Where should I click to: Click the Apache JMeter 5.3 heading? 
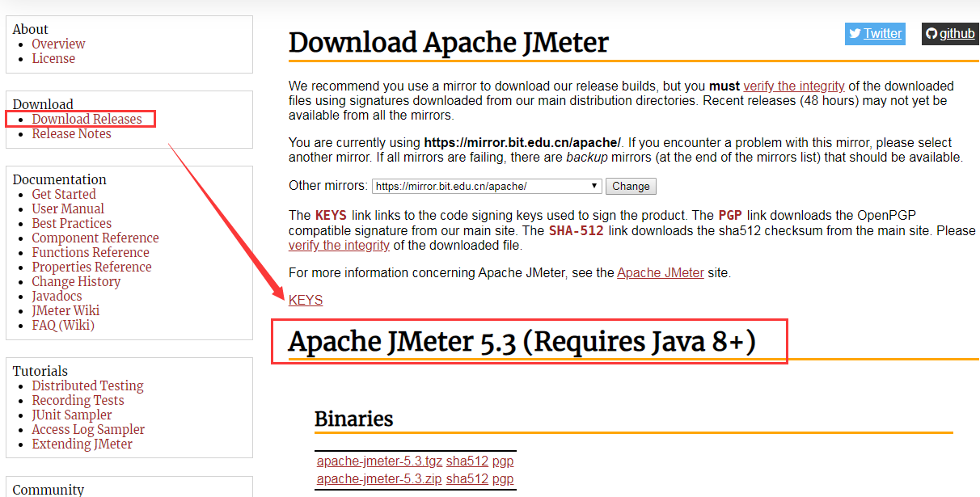click(x=522, y=341)
